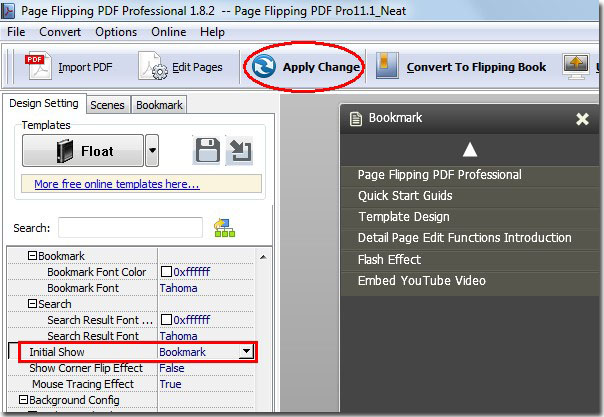Open the File menu
Screen dimensions: 604x417
tap(16, 32)
